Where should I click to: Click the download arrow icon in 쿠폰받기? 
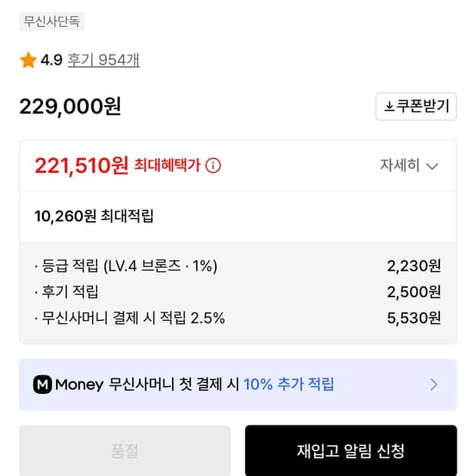pyautogui.click(x=389, y=107)
